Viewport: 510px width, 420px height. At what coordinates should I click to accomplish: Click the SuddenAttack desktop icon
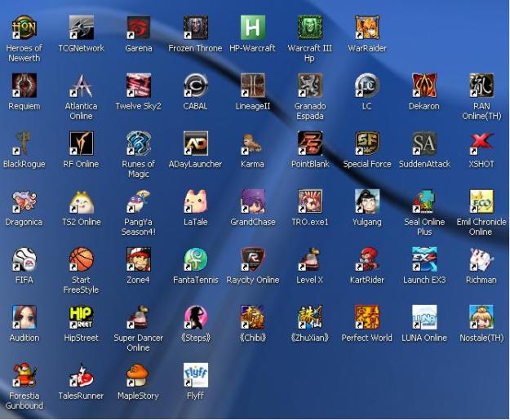click(424, 144)
